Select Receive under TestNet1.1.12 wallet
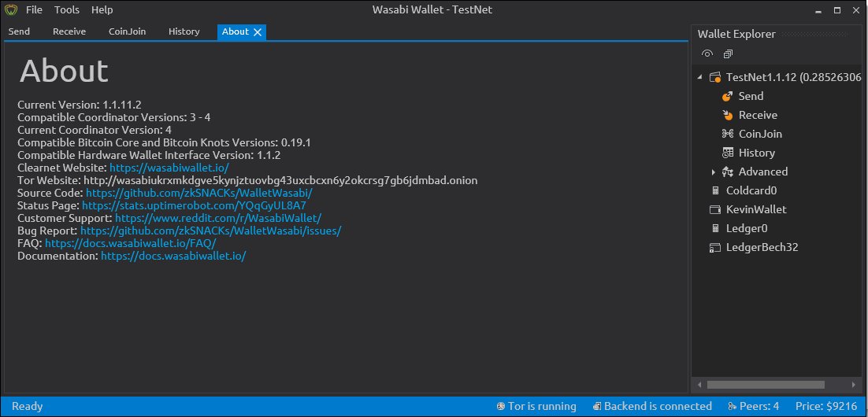The image size is (868, 417). click(x=758, y=115)
